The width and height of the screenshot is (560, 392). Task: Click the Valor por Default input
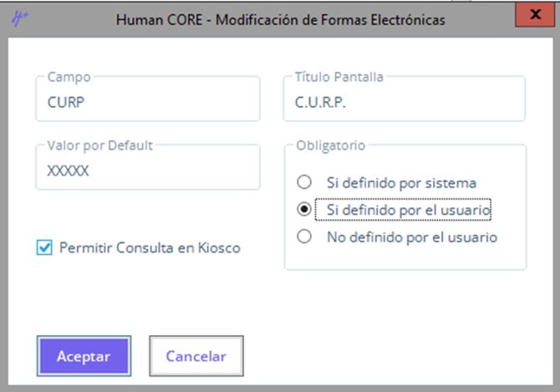(x=147, y=171)
